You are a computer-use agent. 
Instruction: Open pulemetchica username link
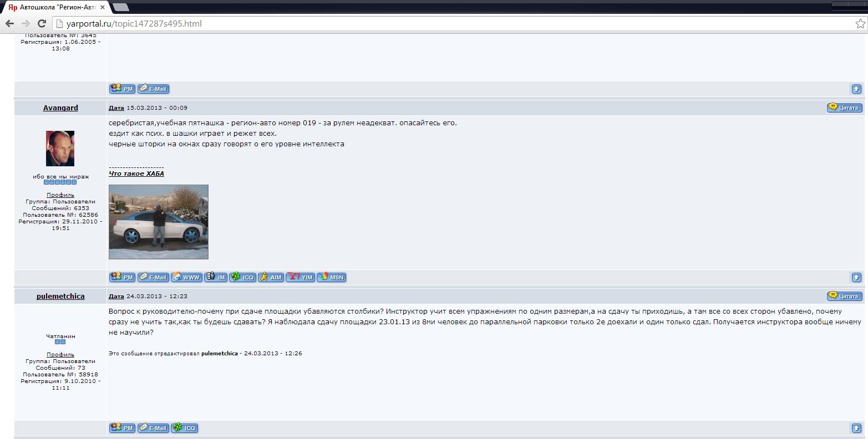[60, 297]
